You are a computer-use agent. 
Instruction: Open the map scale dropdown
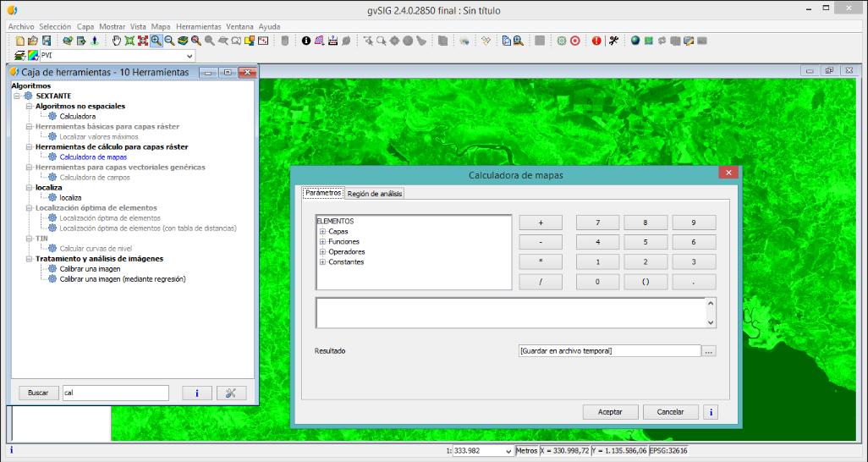(508, 451)
